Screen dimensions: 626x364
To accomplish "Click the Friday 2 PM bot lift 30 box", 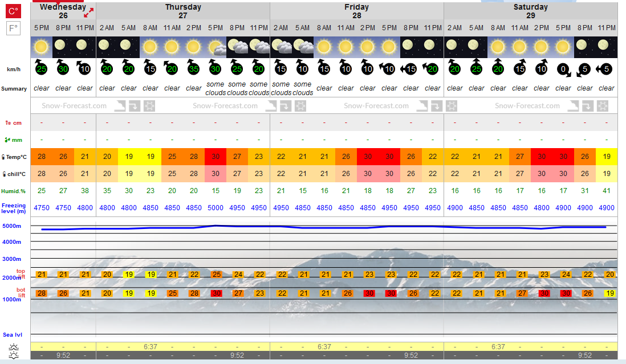I will point(369,293).
